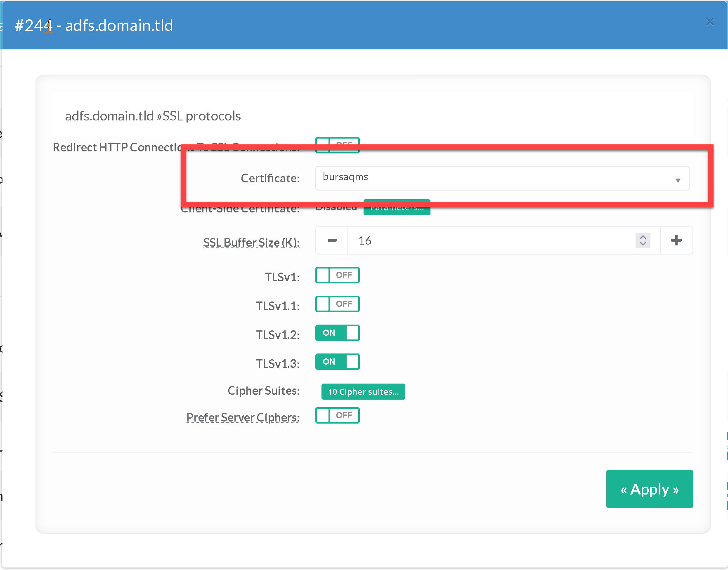Open the 10 Cipher suites list
The width and height of the screenshot is (728, 570).
(x=363, y=392)
